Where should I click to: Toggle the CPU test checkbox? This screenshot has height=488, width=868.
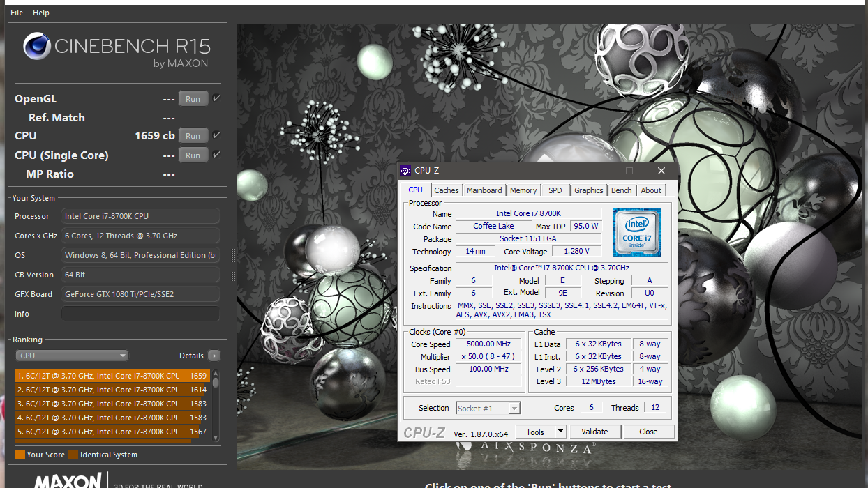[x=217, y=135]
